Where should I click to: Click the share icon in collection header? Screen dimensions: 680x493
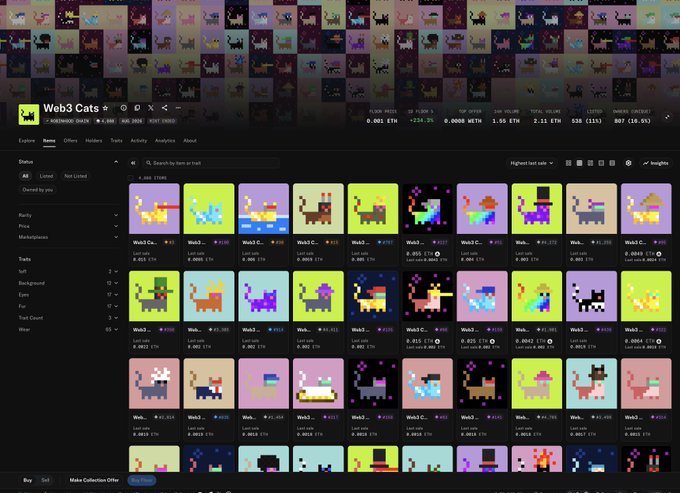coord(164,108)
